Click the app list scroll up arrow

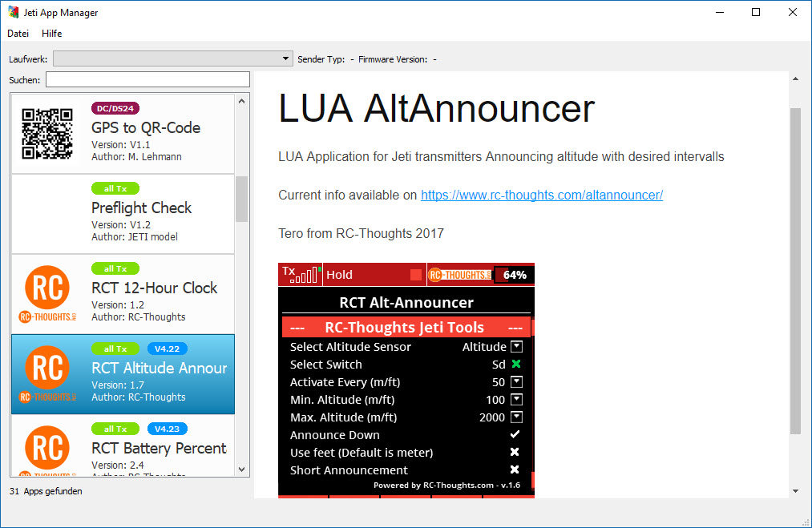242,102
